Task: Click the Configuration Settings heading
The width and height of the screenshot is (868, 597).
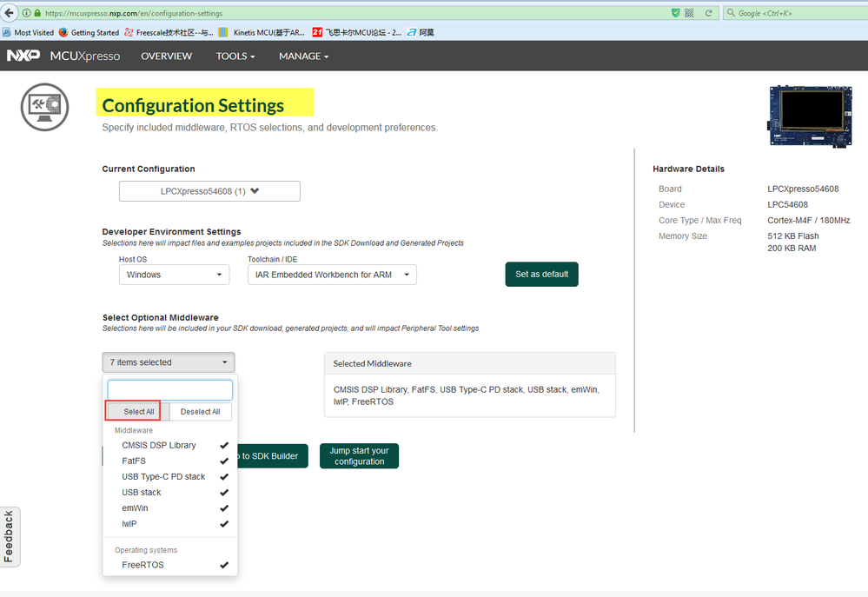Action: [x=193, y=105]
